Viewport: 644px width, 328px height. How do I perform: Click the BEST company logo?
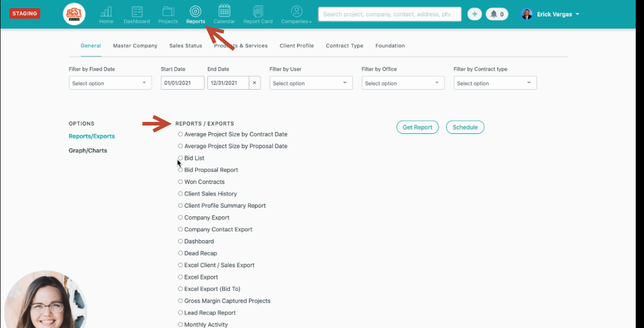pyautogui.click(x=74, y=14)
